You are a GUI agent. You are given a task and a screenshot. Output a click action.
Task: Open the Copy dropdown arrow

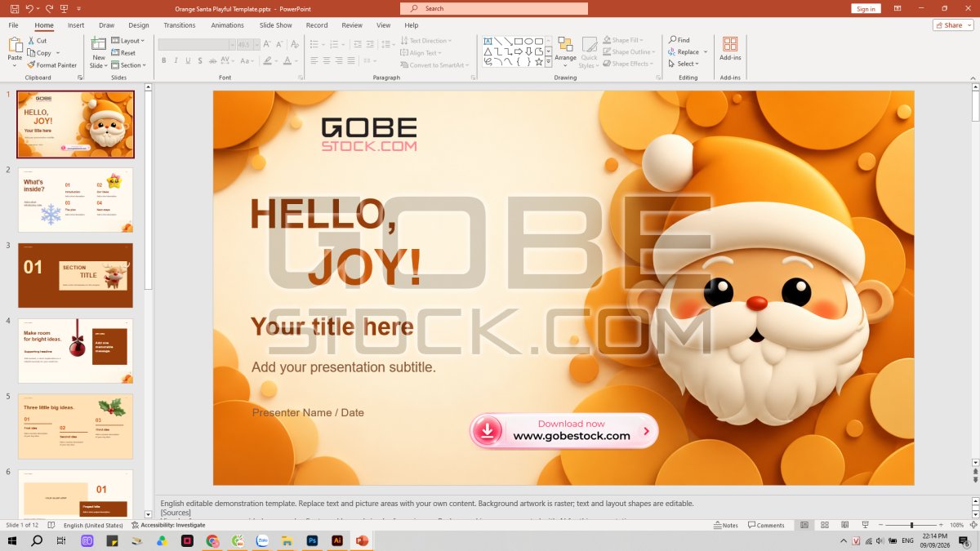(x=58, y=53)
